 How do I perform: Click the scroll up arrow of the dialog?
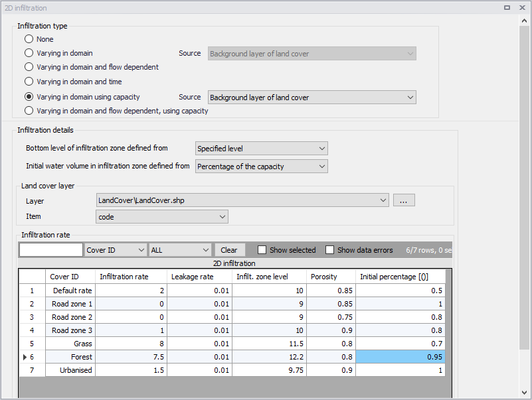pyautogui.click(x=524, y=21)
